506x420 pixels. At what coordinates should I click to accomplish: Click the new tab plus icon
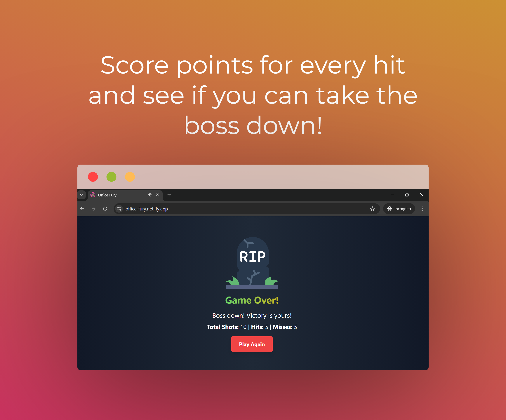coord(169,195)
